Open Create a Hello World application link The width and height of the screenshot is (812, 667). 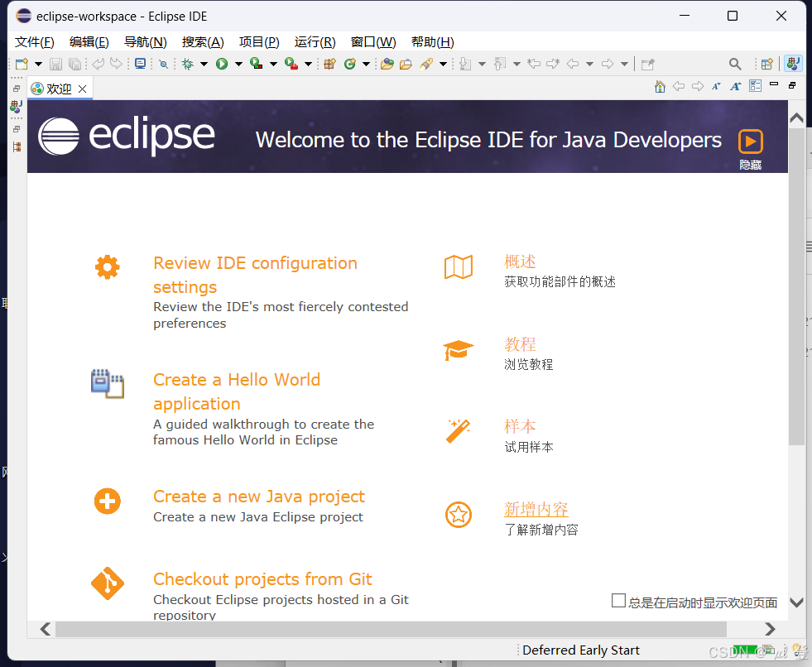[x=237, y=391]
